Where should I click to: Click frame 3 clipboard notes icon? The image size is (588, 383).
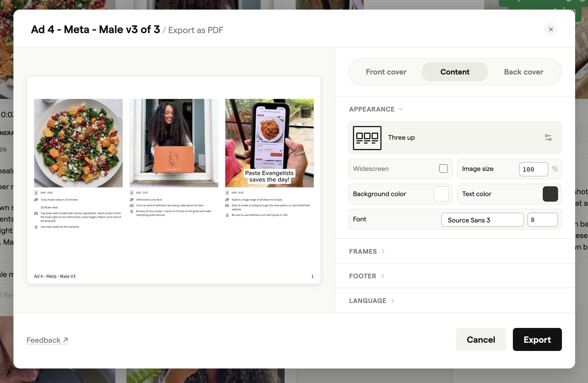point(227,215)
